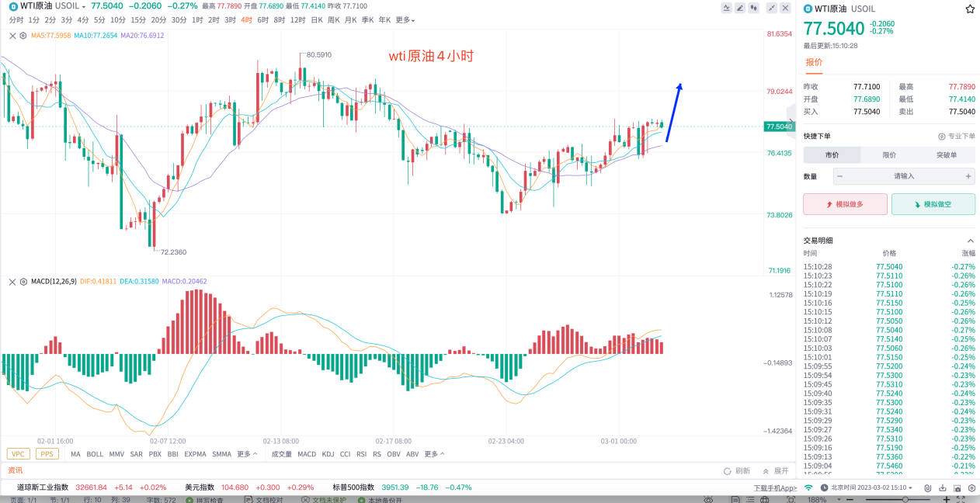This screenshot has height=503, width=980.
Task: Add WTI crude oil to favorites star
Action: [970, 9]
